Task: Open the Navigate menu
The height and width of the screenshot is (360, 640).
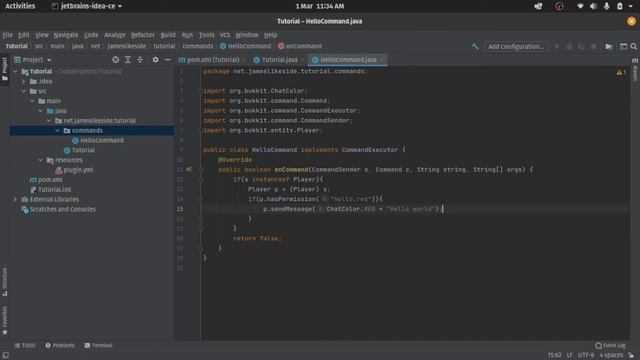Action: click(x=65, y=35)
